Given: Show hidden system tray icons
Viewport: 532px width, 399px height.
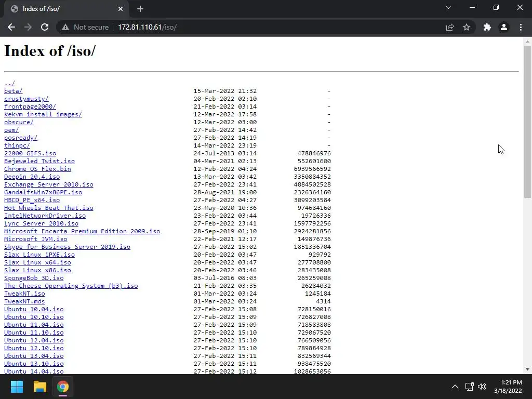Looking at the screenshot, I should point(455,387).
